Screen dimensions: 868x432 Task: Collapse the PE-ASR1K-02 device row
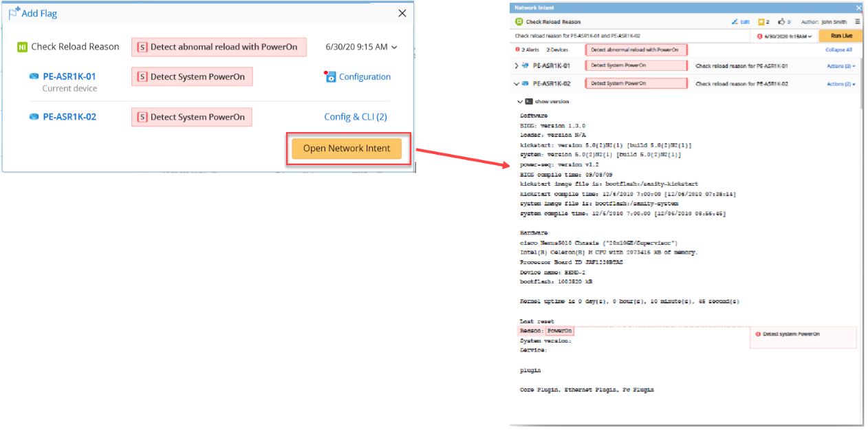pyautogui.click(x=517, y=84)
